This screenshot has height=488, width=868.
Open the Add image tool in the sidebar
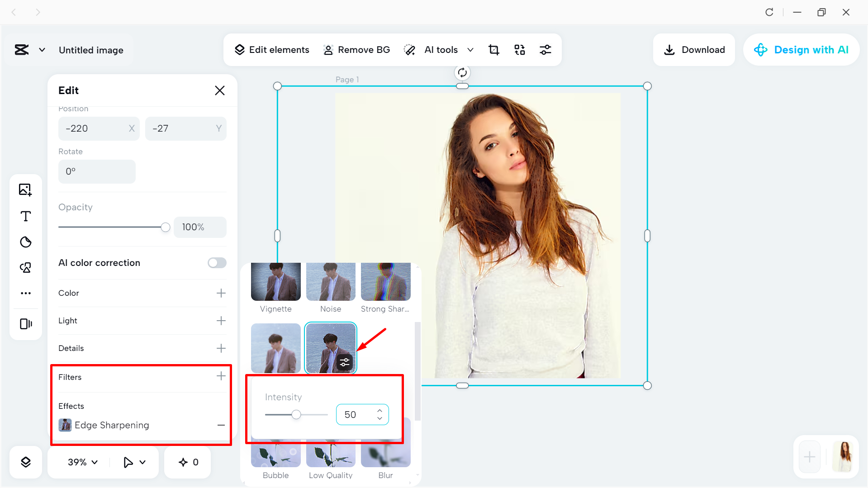point(26,190)
